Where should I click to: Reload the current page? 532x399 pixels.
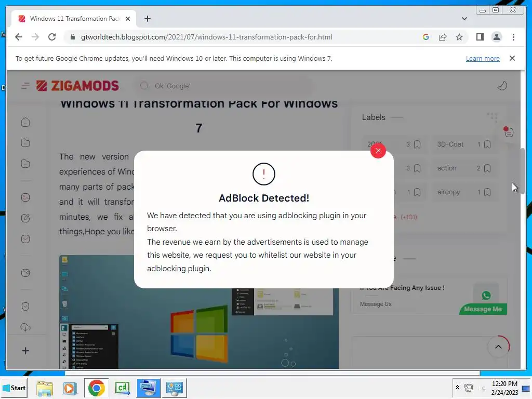point(52,37)
